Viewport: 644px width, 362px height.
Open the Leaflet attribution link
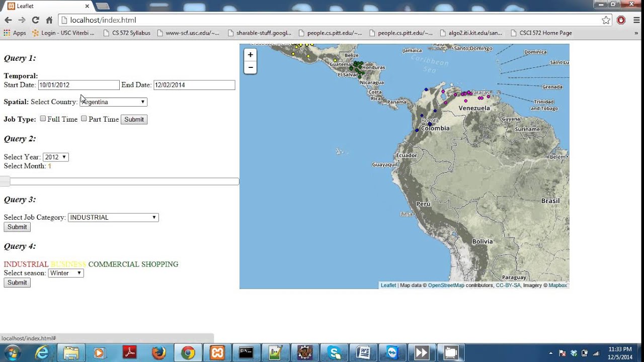pos(388,285)
